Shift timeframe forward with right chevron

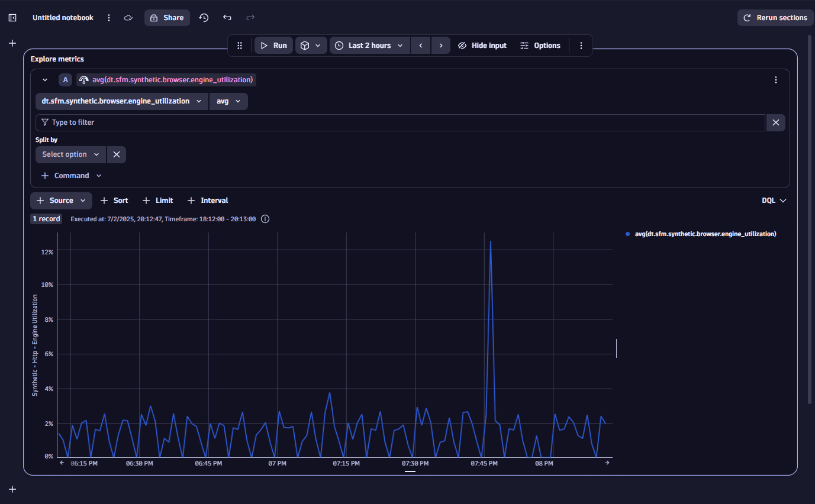coord(441,46)
